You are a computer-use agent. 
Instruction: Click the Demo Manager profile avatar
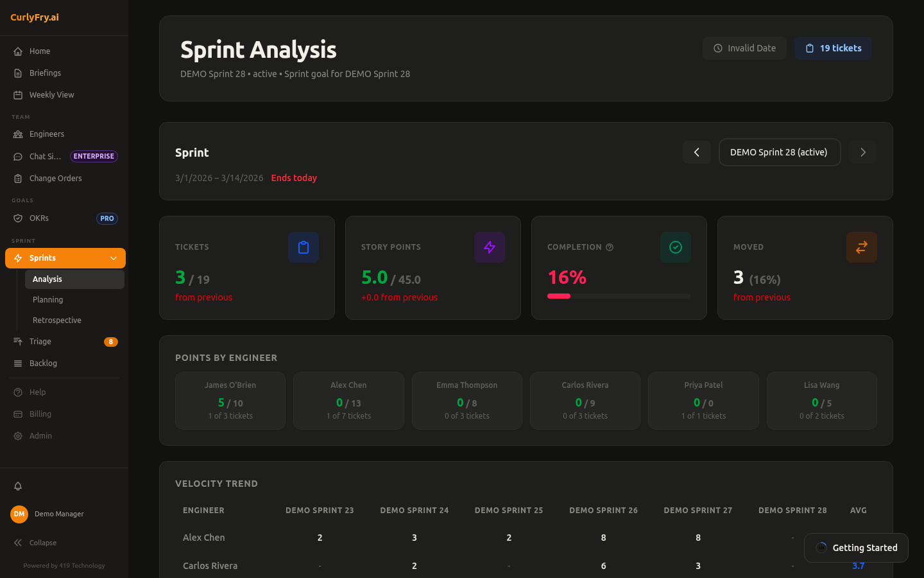19,514
